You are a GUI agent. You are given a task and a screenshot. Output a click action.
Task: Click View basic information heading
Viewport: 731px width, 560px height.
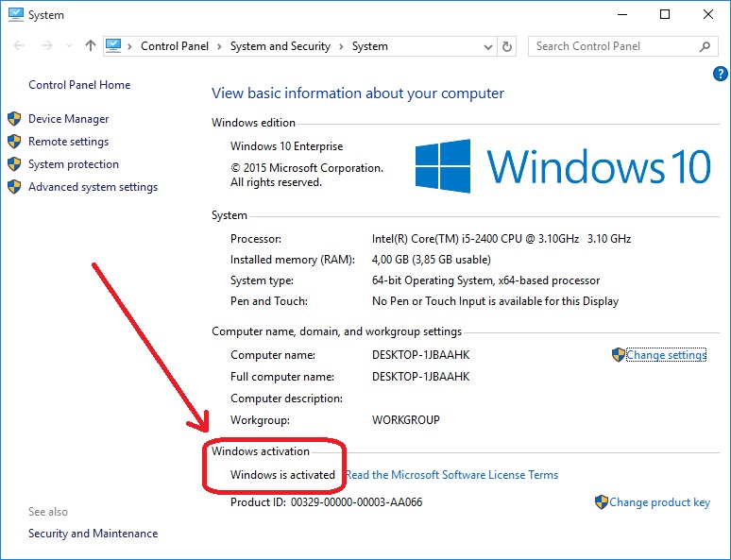click(358, 93)
